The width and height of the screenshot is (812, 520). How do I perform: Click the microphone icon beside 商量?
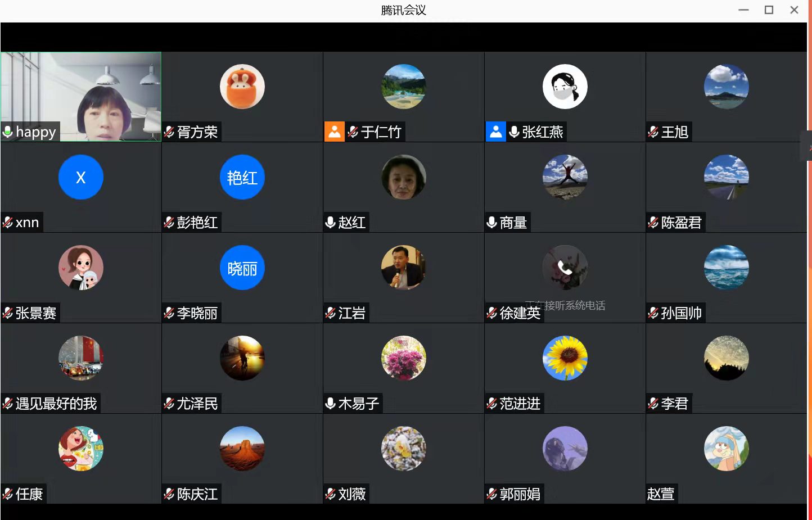point(492,223)
